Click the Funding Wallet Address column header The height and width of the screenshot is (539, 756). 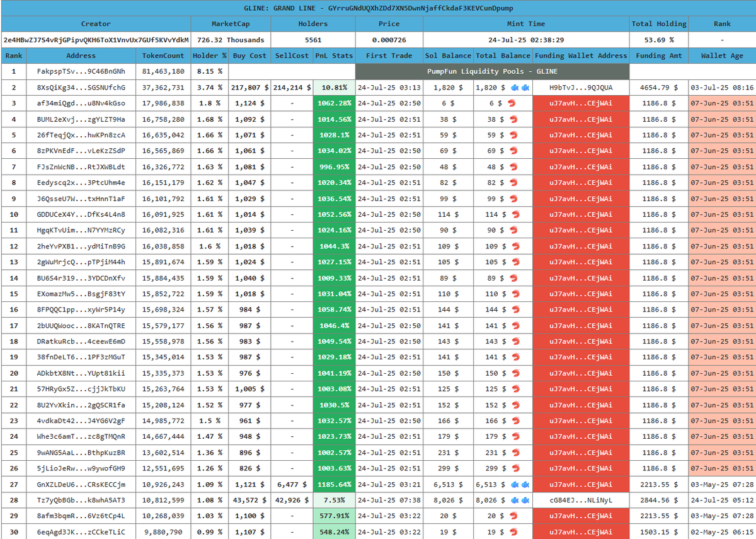581,55
